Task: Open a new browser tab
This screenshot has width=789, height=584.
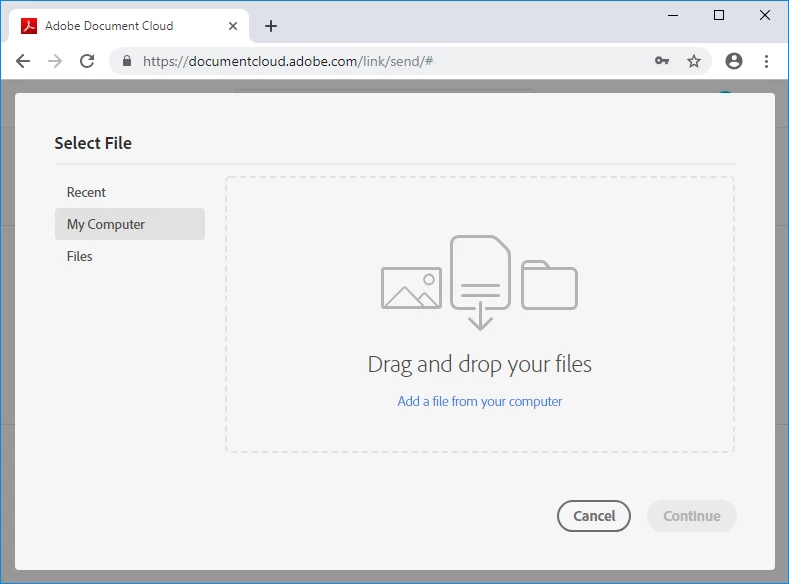Action: coord(271,26)
